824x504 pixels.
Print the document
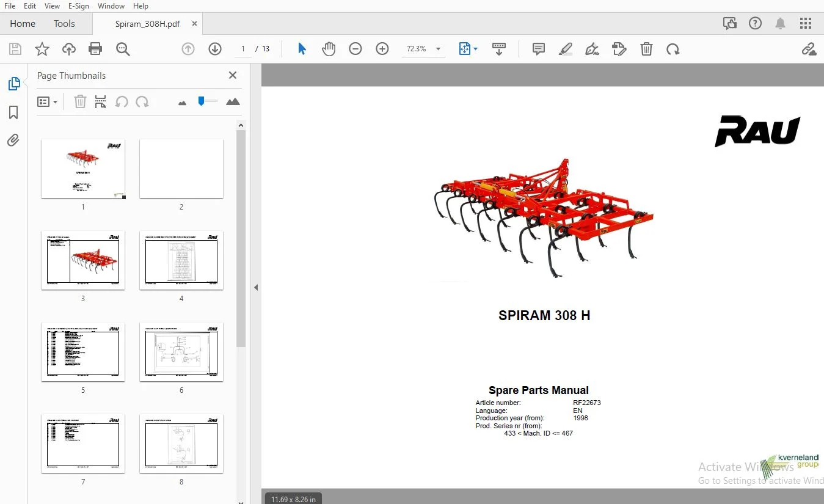[x=95, y=49]
